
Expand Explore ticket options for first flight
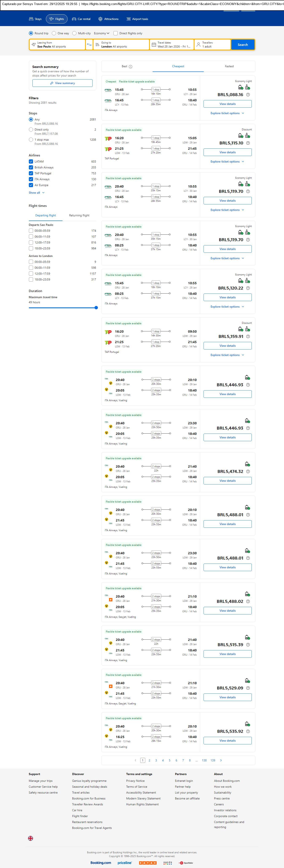[x=227, y=113]
